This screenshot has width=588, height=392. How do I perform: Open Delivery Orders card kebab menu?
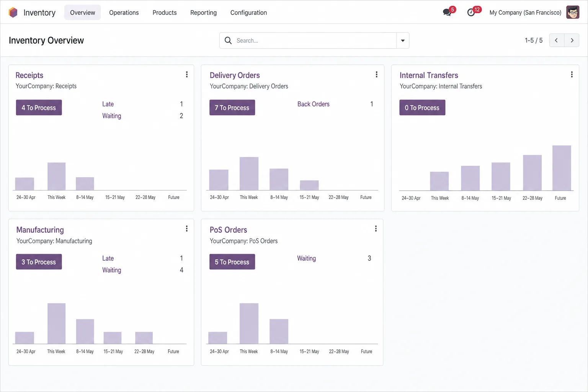click(x=377, y=75)
